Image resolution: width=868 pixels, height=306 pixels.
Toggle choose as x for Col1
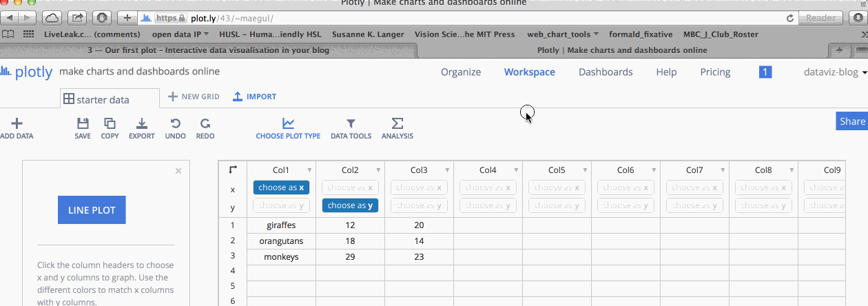[x=281, y=187]
